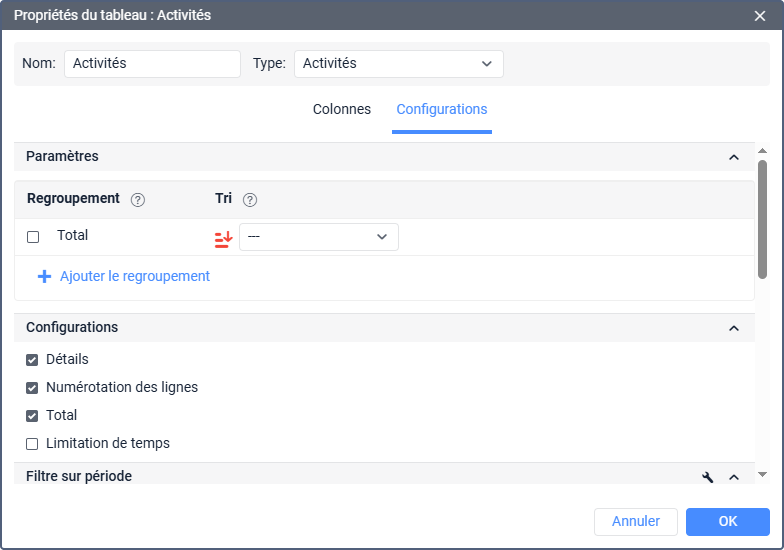Click the wrench icon in Filtre sur période
Viewport: 784px width, 550px height.
708,477
